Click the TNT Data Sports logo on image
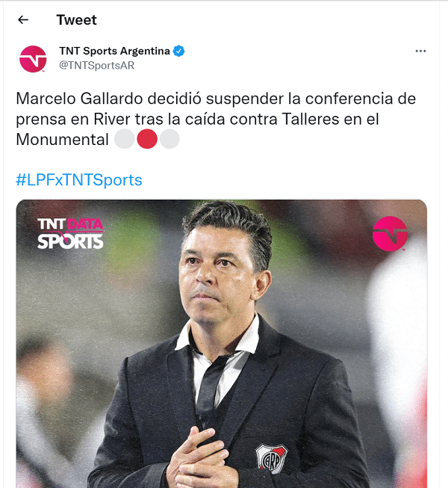This screenshot has height=488, width=448. tap(70, 233)
